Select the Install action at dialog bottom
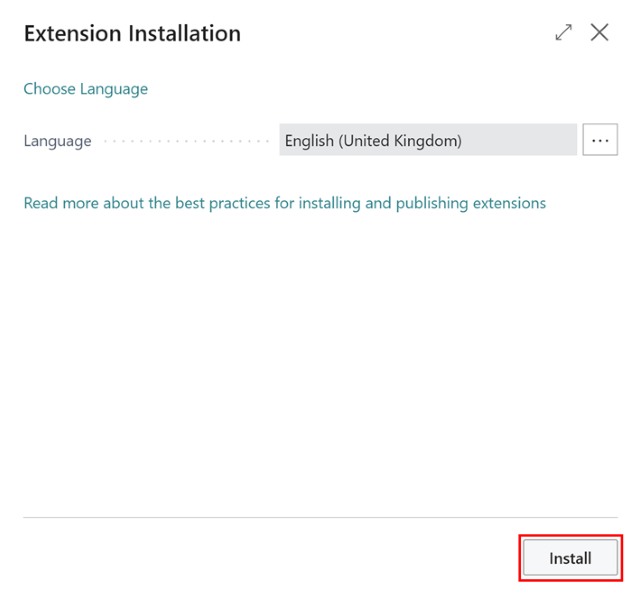The width and height of the screenshot is (642, 600). (x=570, y=558)
